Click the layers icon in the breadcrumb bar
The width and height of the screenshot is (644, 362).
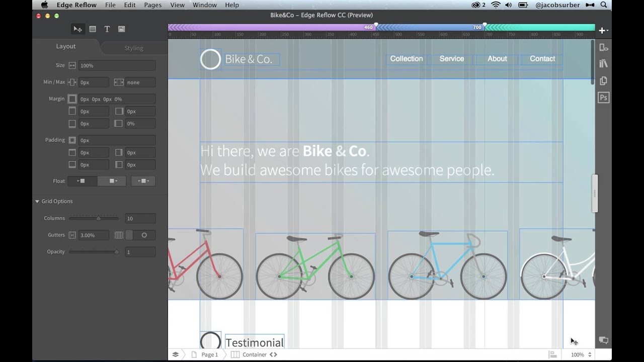pyautogui.click(x=175, y=354)
